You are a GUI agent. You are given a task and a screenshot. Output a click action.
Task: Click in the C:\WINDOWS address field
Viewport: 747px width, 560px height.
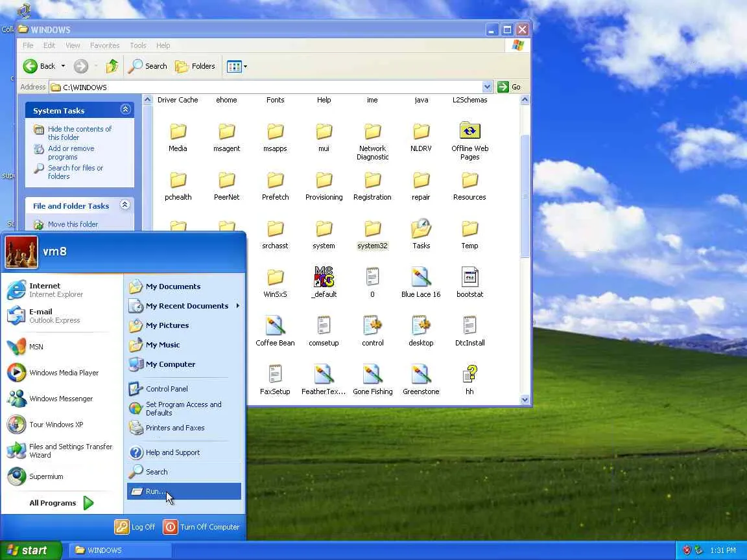pos(270,87)
